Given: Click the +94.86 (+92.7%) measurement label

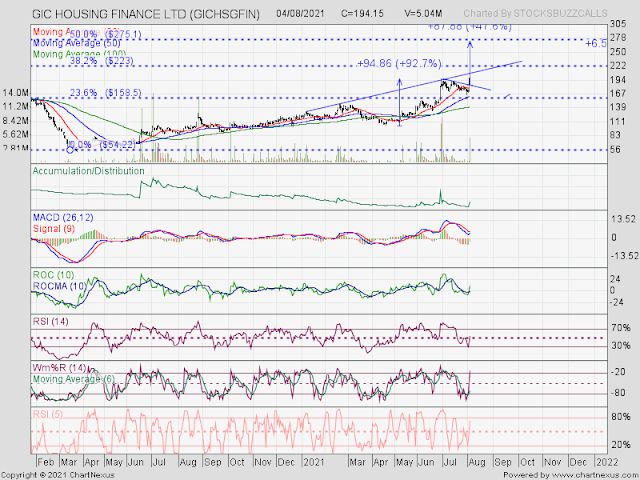Looking at the screenshot, I should point(399,63).
